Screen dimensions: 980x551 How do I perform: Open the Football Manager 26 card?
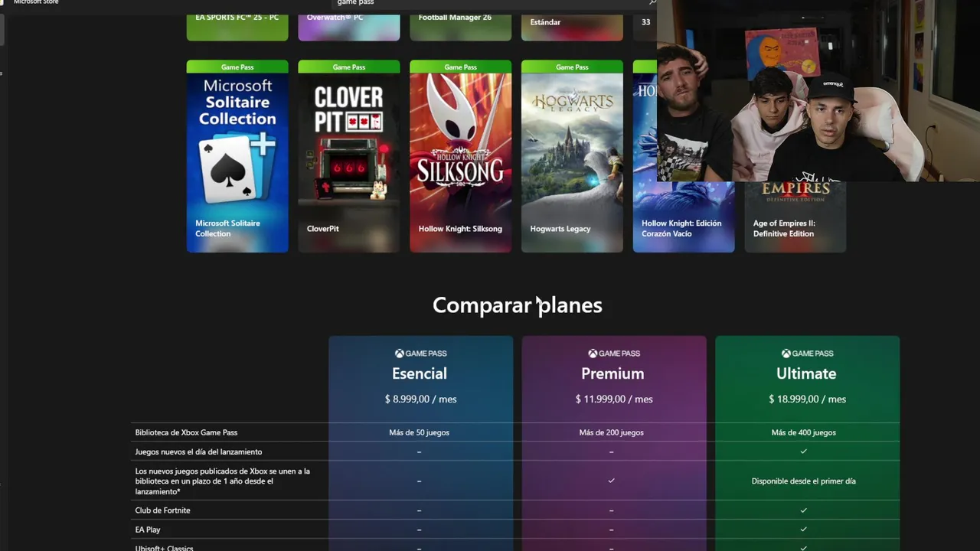click(460, 27)
